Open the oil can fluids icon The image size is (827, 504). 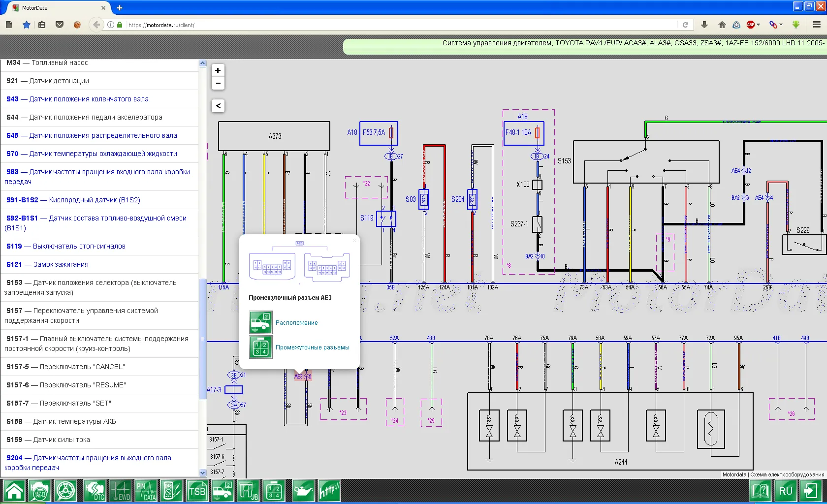[x=303, y=491]
